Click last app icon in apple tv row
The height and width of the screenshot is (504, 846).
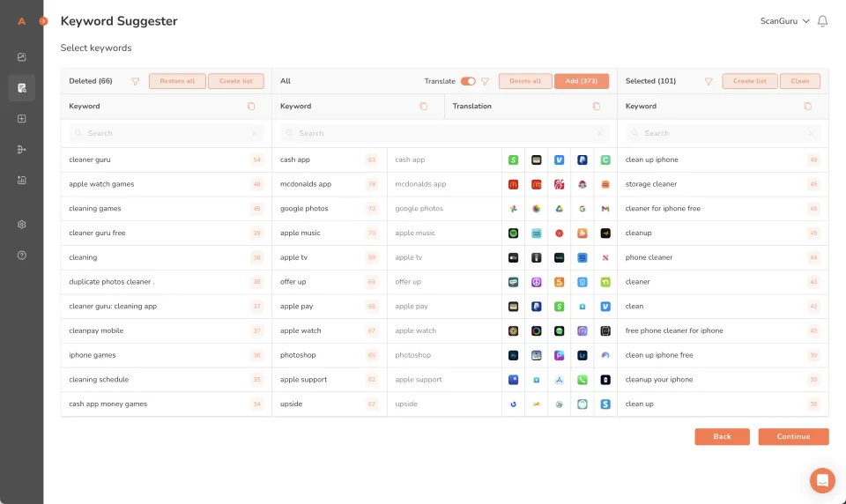(x=605, y=257)
